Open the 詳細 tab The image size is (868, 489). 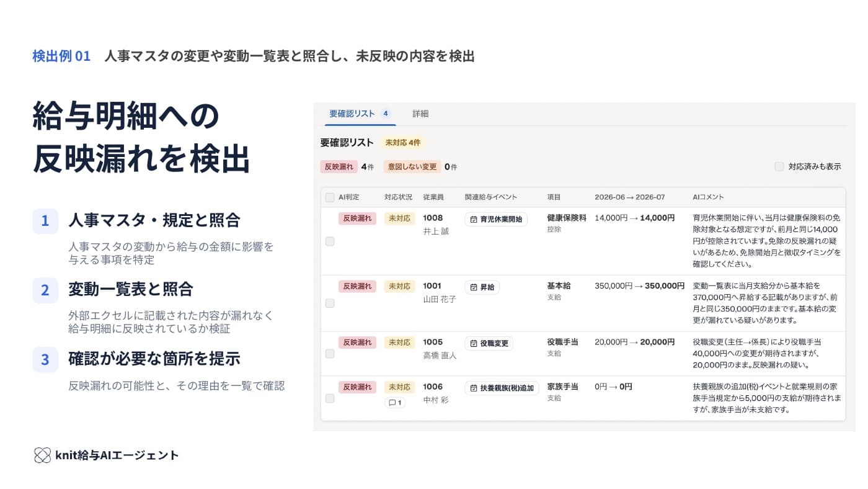tap(420, 114)
